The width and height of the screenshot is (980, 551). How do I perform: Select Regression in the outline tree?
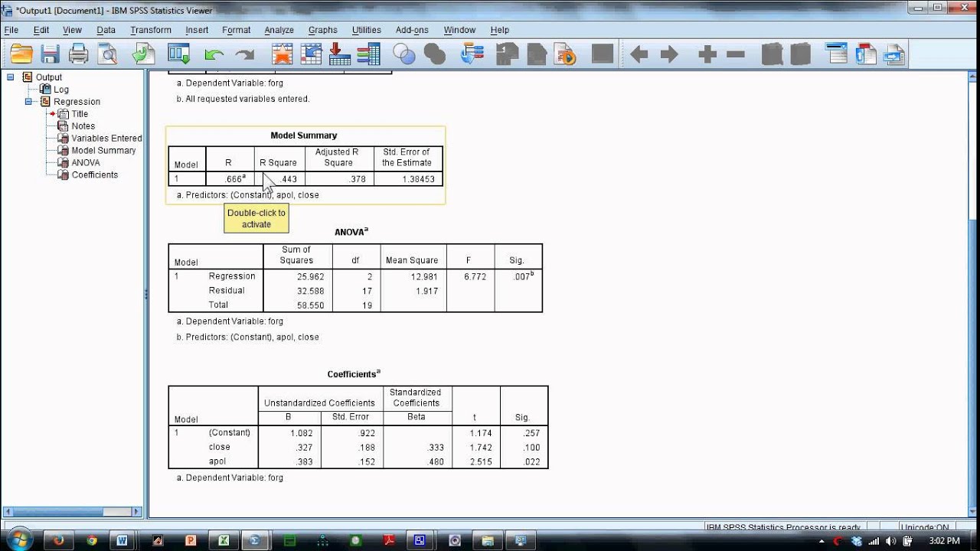tap(77, 102)
